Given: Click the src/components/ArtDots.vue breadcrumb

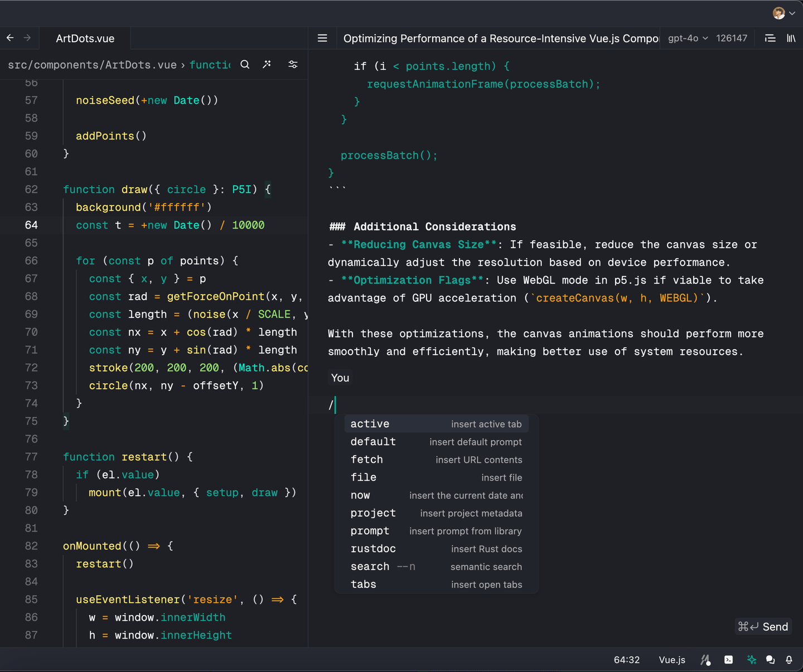Looking at the screenshot, I should pos(92,65).
